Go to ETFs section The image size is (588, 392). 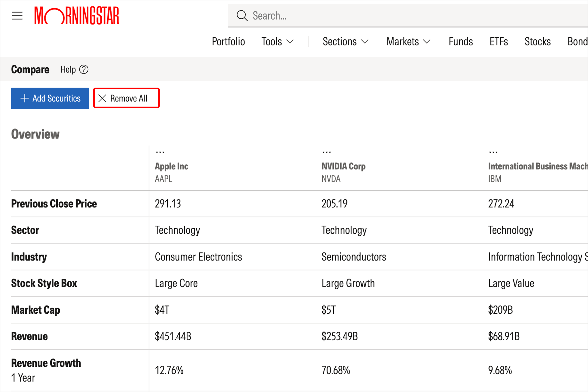(x=499, y=41)
